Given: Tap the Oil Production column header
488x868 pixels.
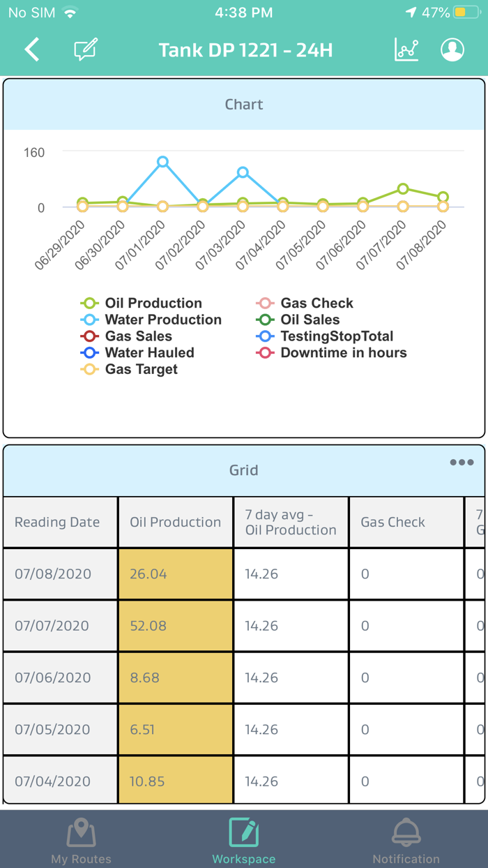Looking at the screenshot, I should tap(175, 522).
